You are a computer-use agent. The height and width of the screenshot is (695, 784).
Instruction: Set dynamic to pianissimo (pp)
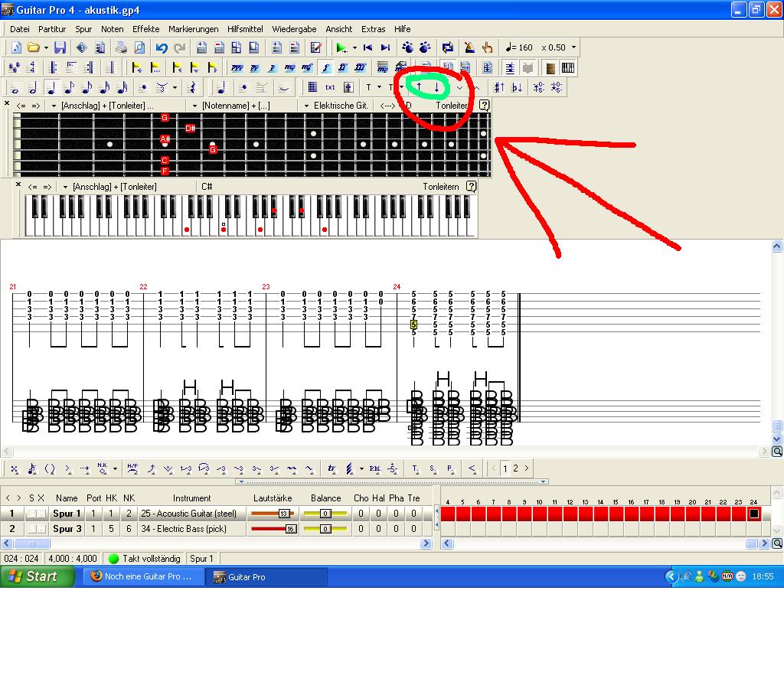point(254,67)
